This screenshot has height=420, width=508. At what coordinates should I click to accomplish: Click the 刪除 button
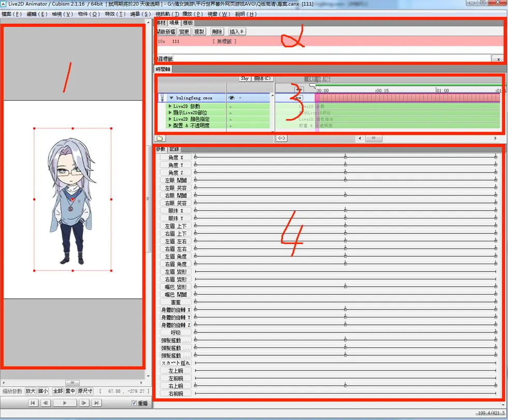[217, 32]
